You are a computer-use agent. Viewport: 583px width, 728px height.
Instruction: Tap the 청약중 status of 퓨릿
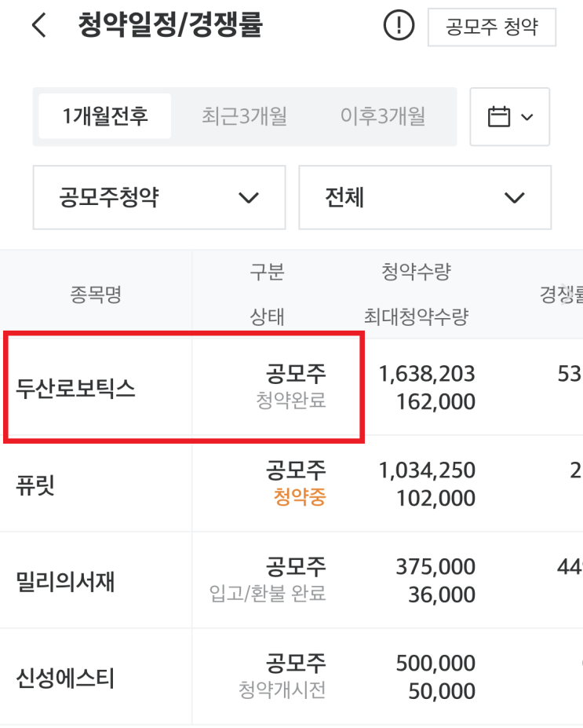click(x=299, y=498)
